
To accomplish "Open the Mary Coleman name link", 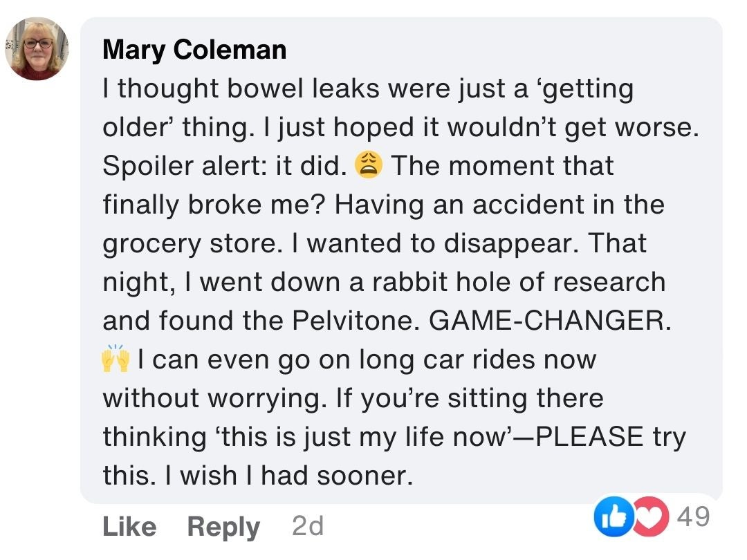I will tap(194, 50).
